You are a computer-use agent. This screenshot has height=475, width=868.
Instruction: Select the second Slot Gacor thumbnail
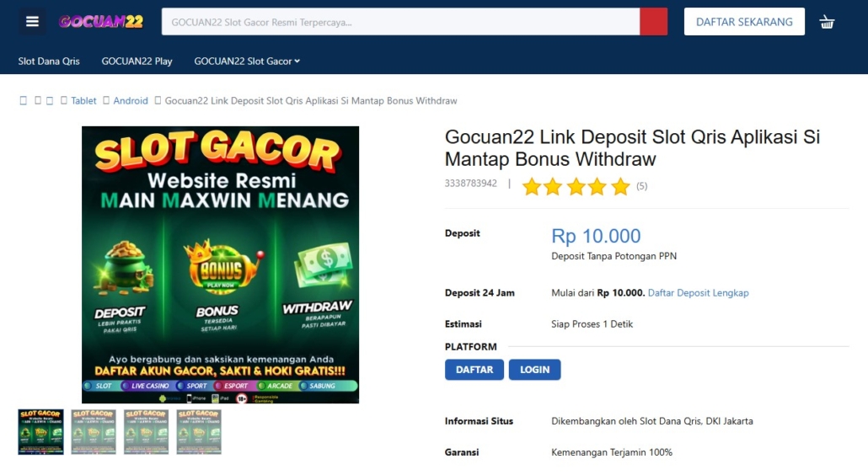point(94,432)
